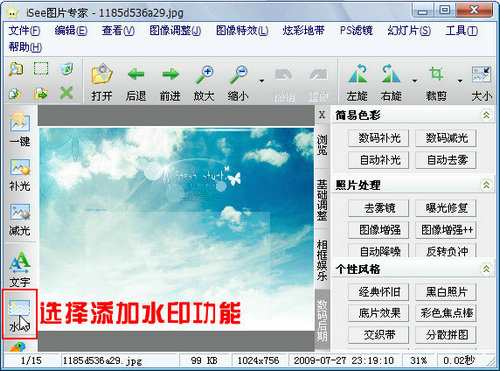Open the 图像调整(J) menu
The width and height of the screenshot is (500, 371).
tap(175, 31)
